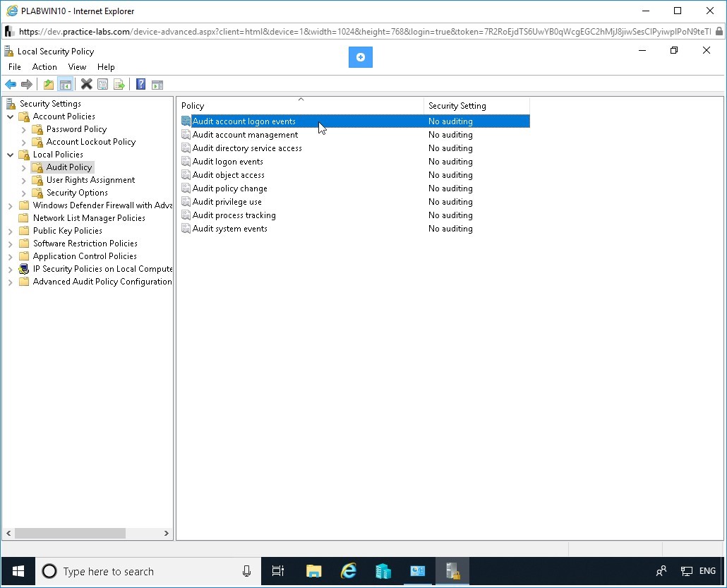Open the Action menu
Screen dimensions: 727x588
[x=44, y=67]
